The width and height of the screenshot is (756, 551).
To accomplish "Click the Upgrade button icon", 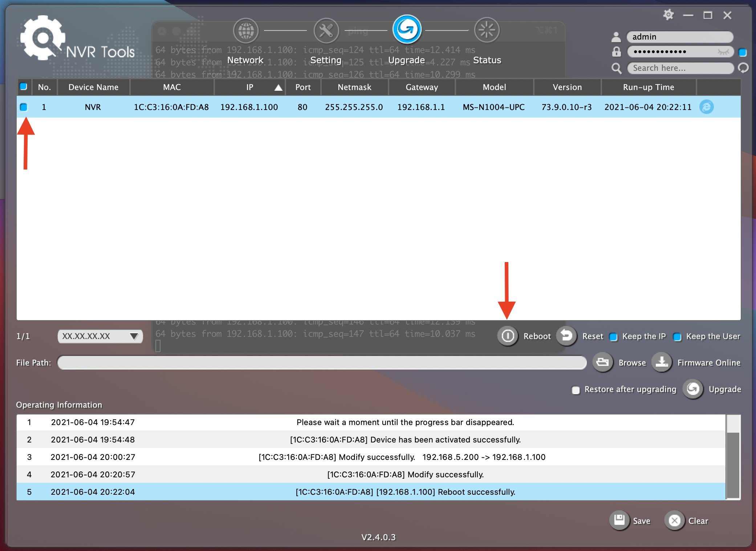I will click(x=693, y=389).
